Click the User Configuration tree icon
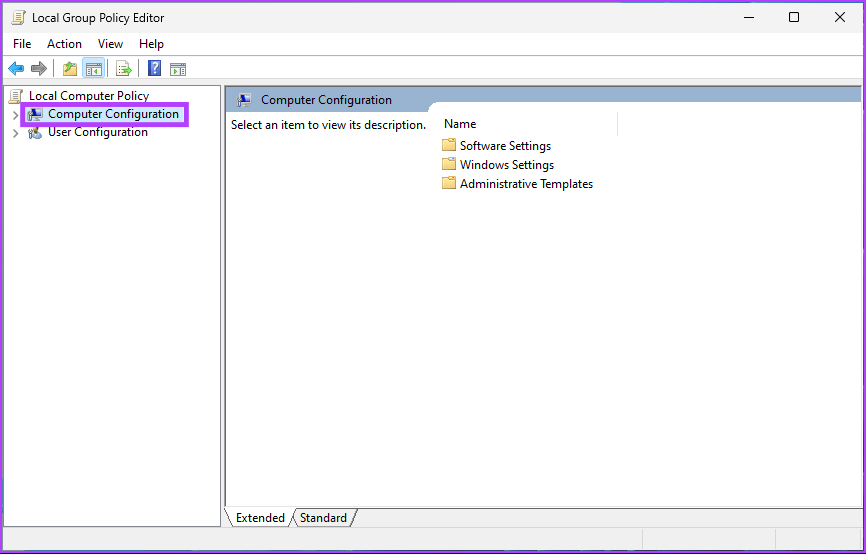 click(x=35, y=133)
